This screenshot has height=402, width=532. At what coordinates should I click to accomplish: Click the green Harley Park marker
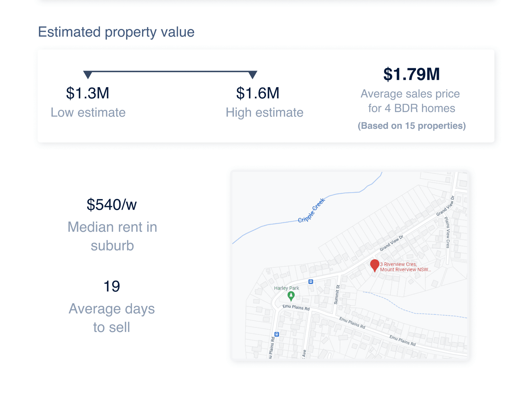(x=291, y=296)
